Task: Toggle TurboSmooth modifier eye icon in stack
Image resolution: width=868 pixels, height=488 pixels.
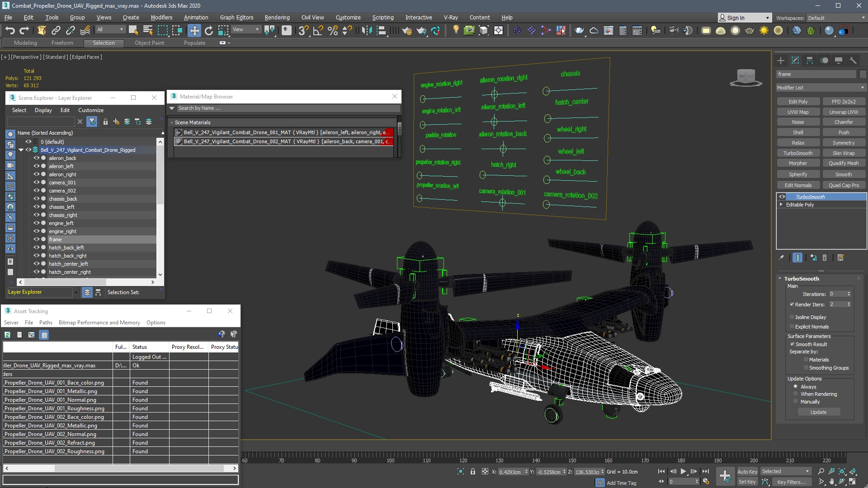Action: 782,197
